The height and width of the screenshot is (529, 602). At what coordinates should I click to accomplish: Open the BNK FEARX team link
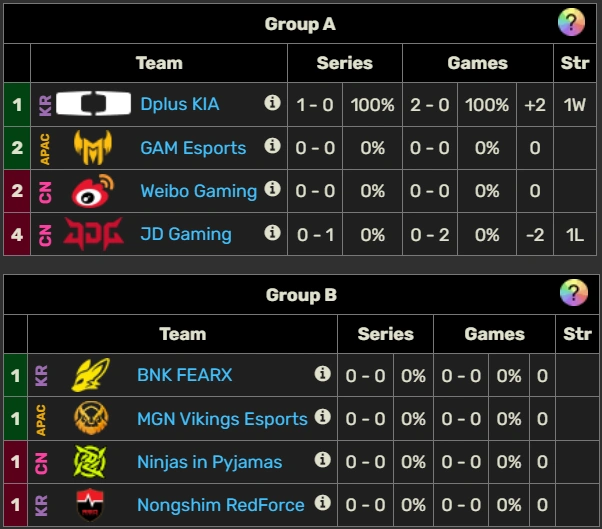[184, 375]
